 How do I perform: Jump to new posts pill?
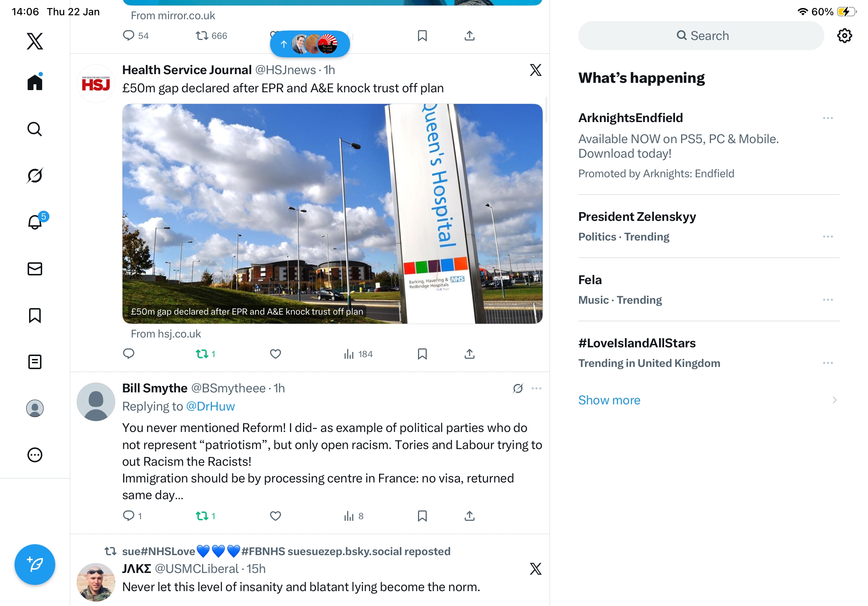tap(310, 44)
